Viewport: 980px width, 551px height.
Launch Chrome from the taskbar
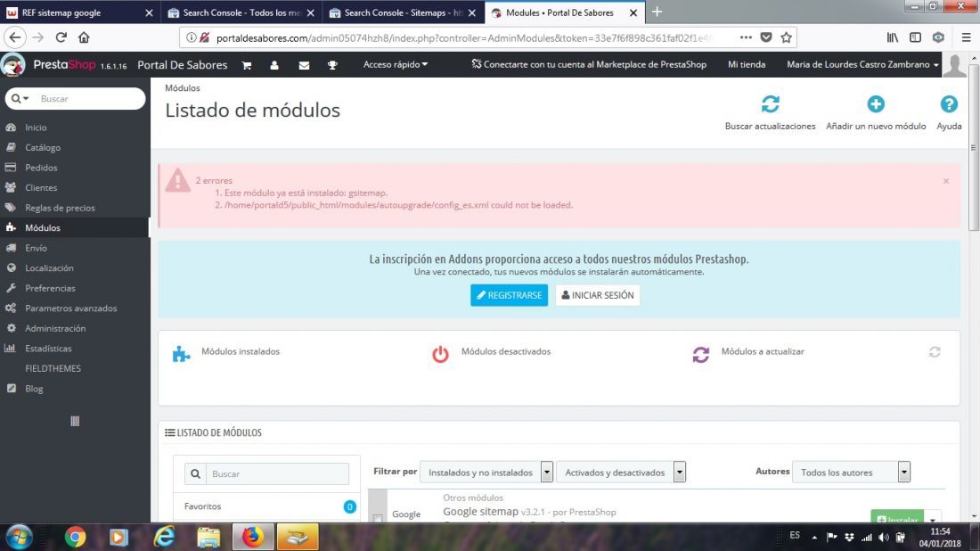pyautogui.click(x=75, y=538)
